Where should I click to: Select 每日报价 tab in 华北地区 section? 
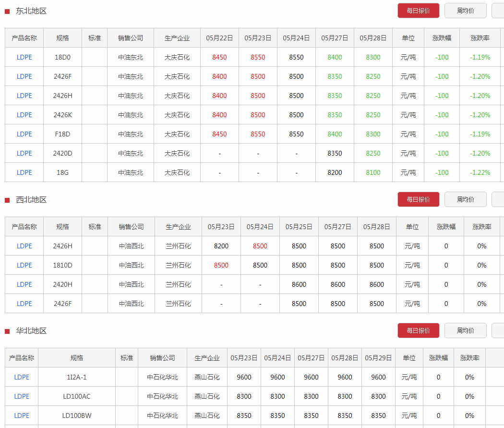[418, 330]
